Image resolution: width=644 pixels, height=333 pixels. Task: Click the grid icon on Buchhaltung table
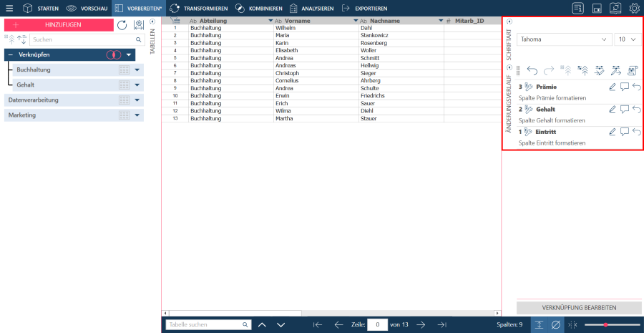(125, 70)
